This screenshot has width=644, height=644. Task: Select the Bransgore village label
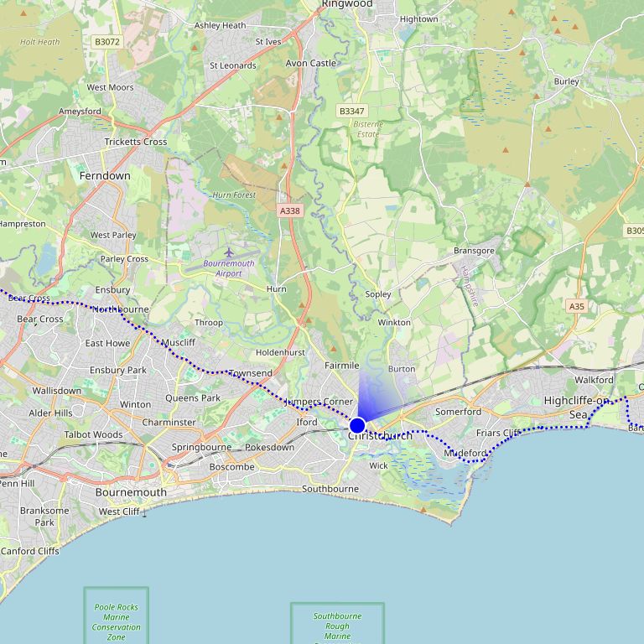click(474, 251)
